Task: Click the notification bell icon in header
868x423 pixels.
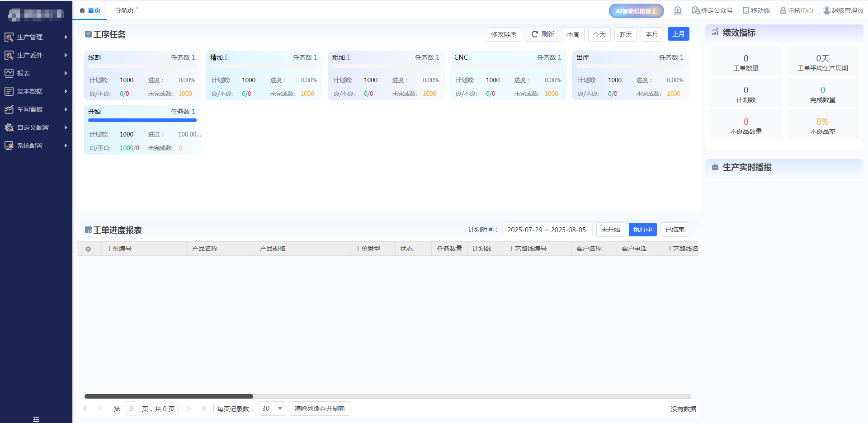Action: tap(677, 10)
